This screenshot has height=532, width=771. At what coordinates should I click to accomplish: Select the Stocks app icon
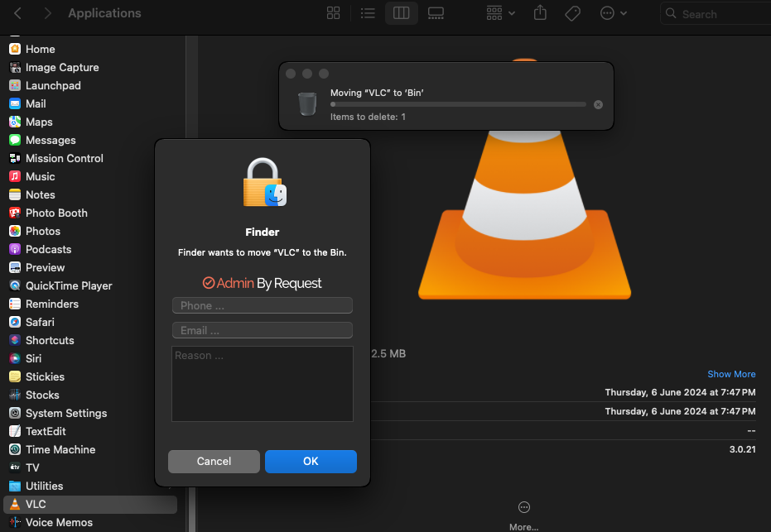(x=15, y=395)
